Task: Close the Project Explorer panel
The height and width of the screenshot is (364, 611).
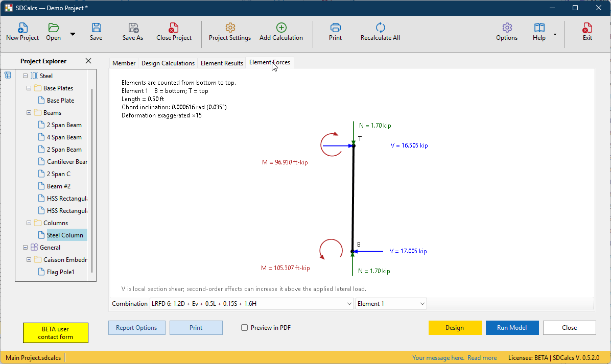Action: (x=88, y=61)
